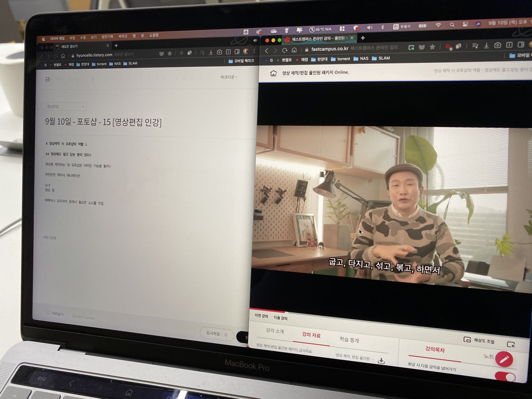Add a new tab in the tistory window
Screen dimensions: 532x399
116,46
